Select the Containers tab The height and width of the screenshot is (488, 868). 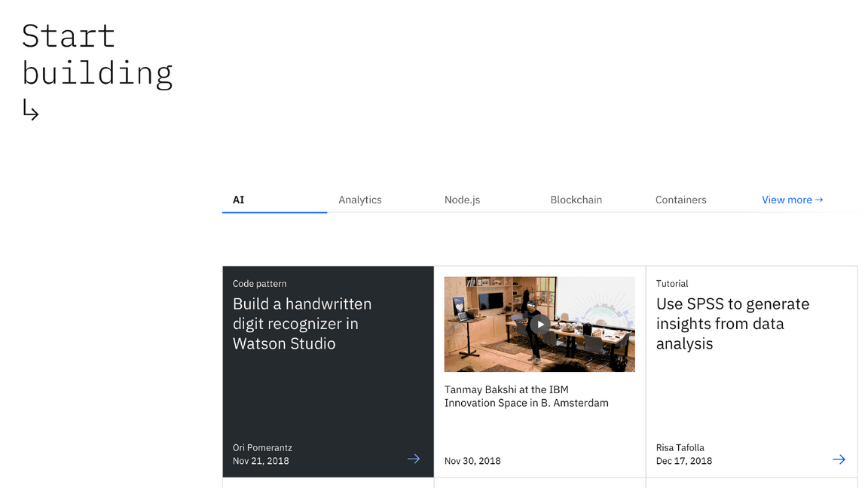(x=681, y=200)
